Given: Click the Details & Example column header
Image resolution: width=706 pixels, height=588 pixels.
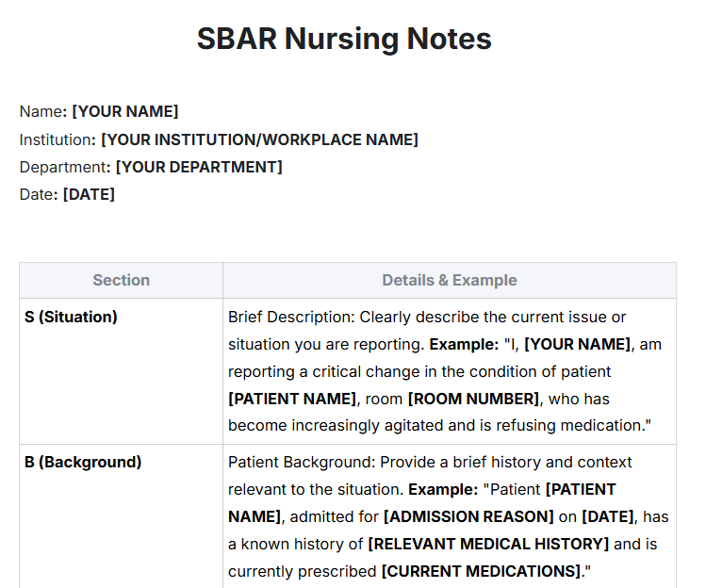Looking at the screenshot, I should coord(450,280).
